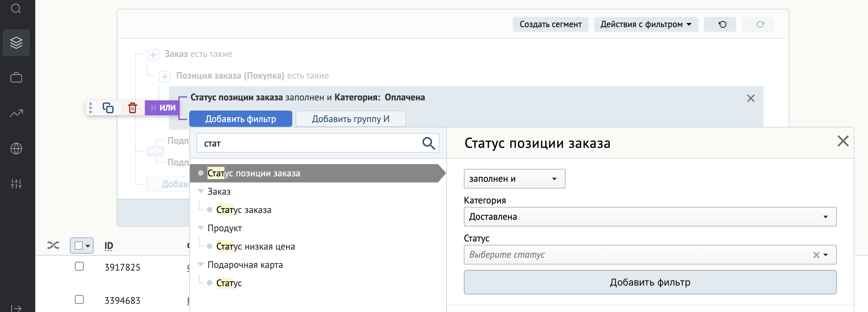Delete the filter group with trash icon
868x312 pixels.
pos(133,108)
